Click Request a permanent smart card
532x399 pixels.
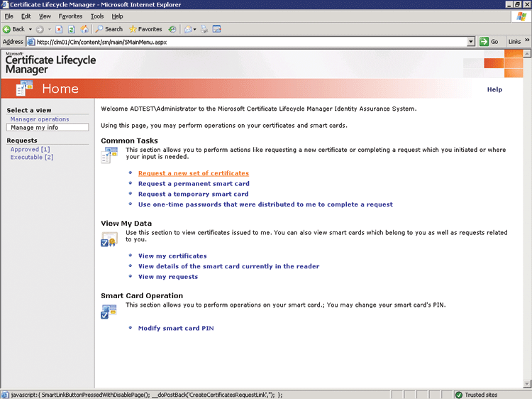point(194,184)
